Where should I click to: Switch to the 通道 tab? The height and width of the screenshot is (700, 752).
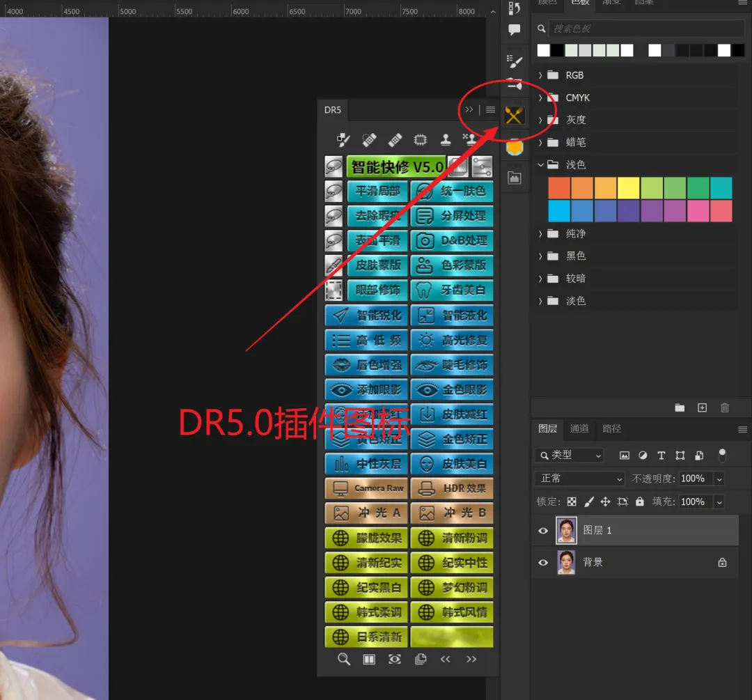click(579, 429)
